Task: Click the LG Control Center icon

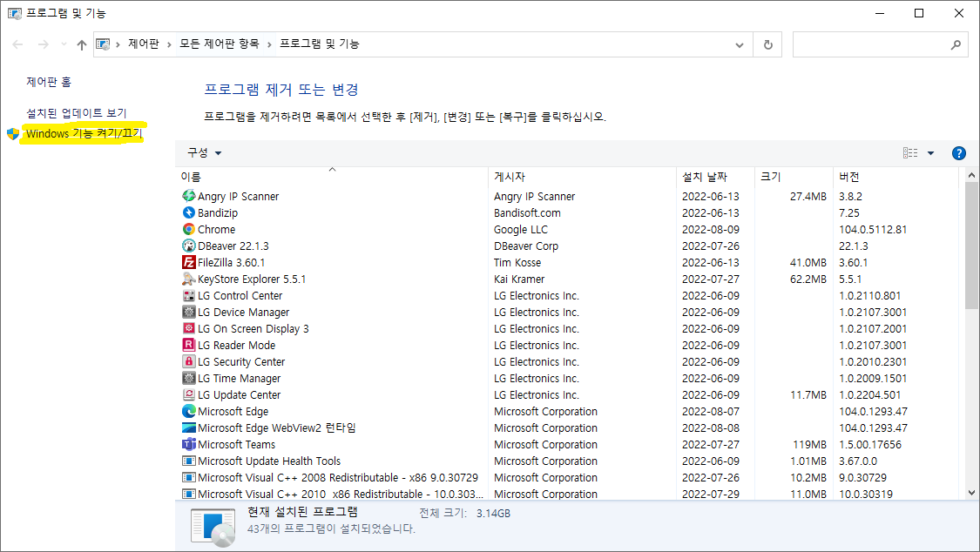Action: [189, 295]
